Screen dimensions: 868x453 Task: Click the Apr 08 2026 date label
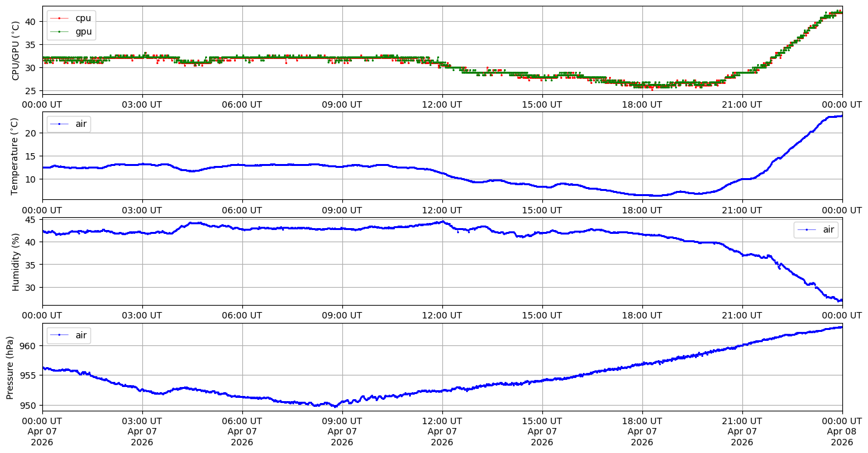[842, 437]
